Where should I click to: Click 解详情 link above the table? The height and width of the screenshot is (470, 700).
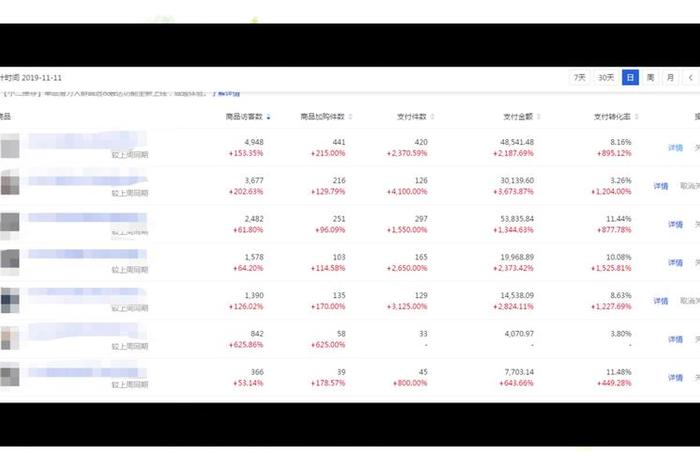226,93
